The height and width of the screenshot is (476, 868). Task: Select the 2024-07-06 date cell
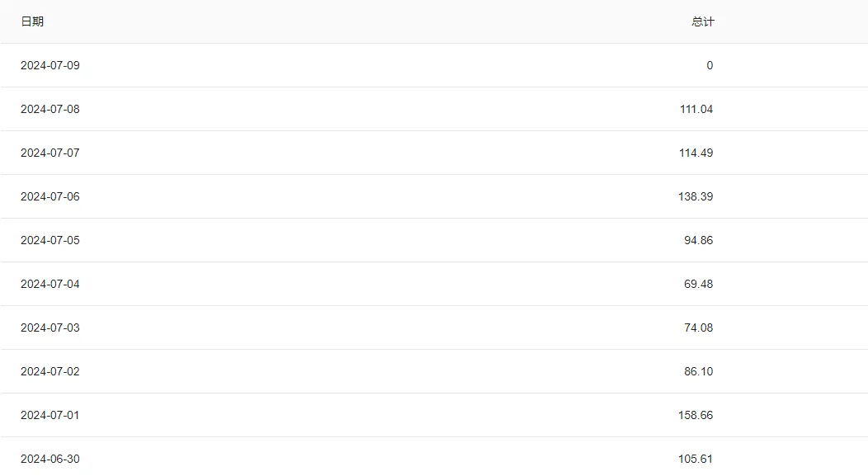coord(50,196)
